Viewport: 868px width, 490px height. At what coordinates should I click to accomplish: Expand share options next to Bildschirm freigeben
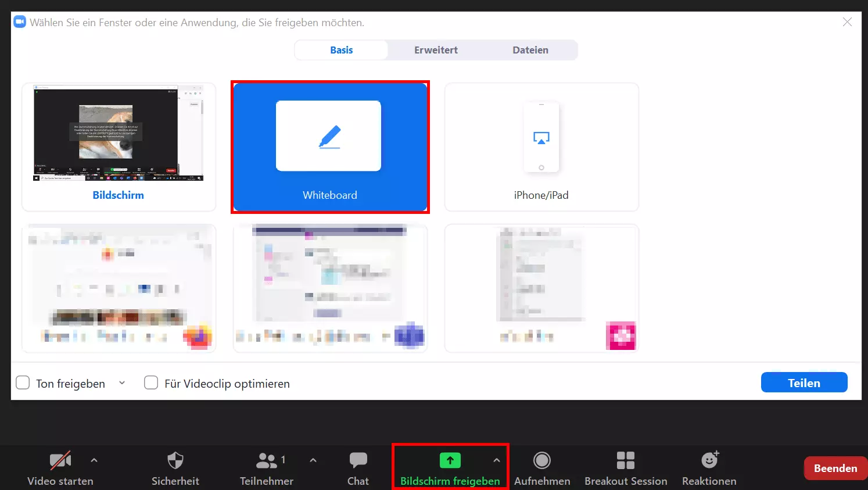497,460
